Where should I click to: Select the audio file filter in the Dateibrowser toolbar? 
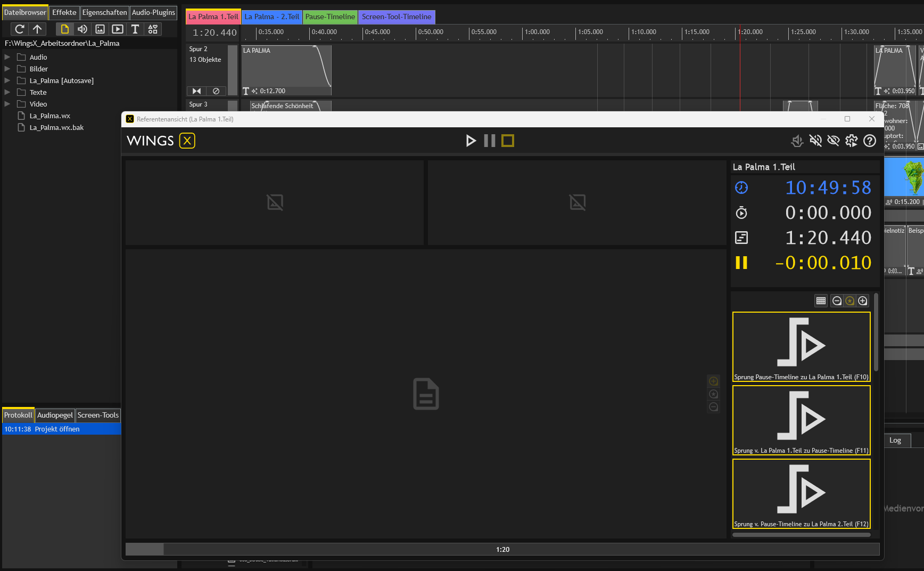[x=82, y=29]
